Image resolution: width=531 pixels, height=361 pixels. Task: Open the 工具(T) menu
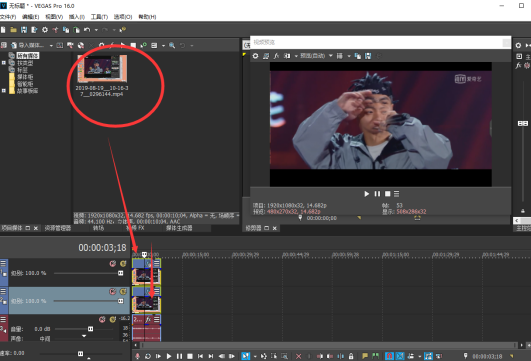pyautogui.click(x=99, y=17)
